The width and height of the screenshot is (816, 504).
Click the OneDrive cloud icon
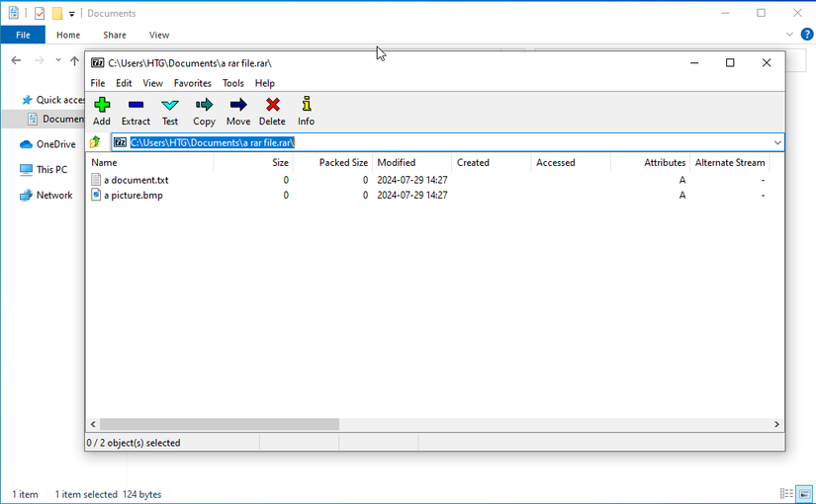(26, 144)
